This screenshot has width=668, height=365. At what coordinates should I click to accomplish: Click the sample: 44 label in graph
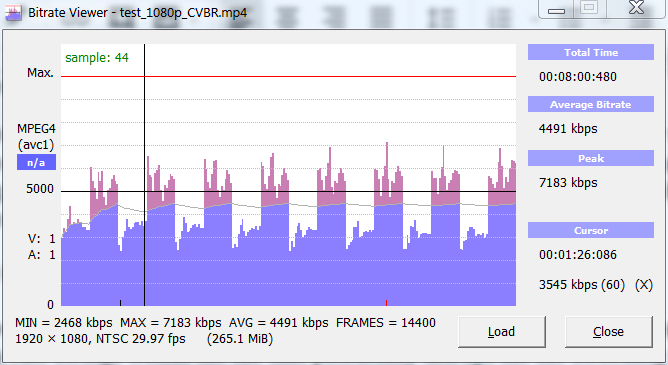(97, 57)
